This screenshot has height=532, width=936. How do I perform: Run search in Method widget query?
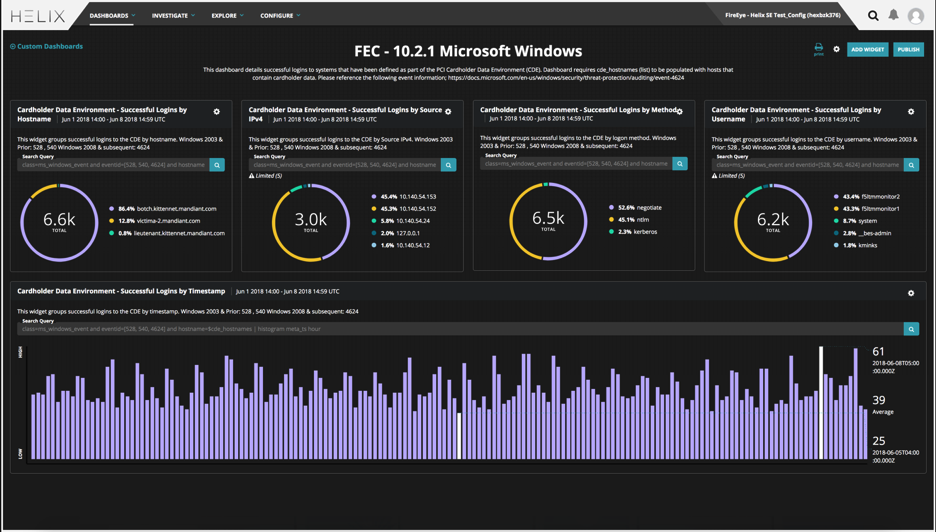680,164
